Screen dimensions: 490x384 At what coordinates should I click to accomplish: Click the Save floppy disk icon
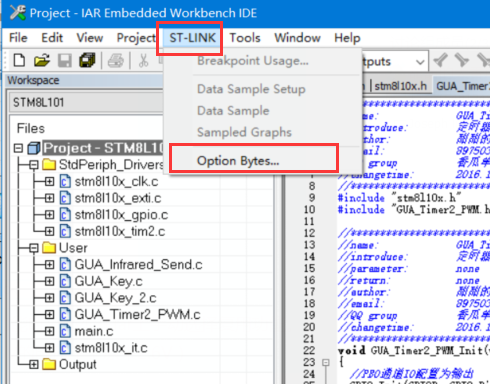pyautogui.click(x=65, y=61)
